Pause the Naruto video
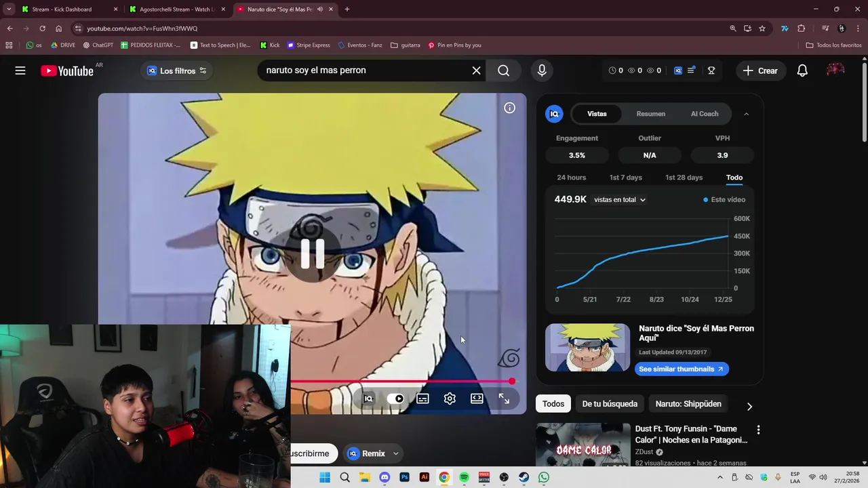Viewport: 868px width, 488px height. pos(312,253)
